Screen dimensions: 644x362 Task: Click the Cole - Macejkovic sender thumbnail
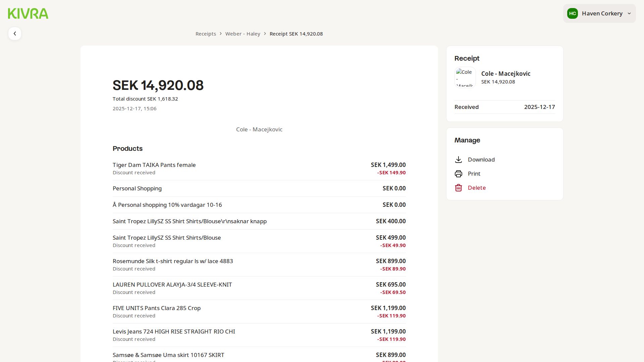pyautogui.click(x=465, y=77)
